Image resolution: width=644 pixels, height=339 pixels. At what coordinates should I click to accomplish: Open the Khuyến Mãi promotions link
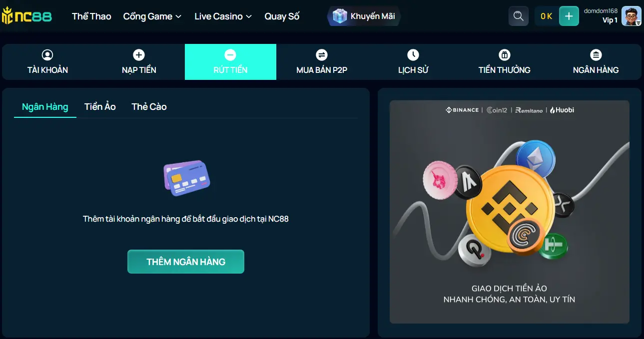point(364,16)
